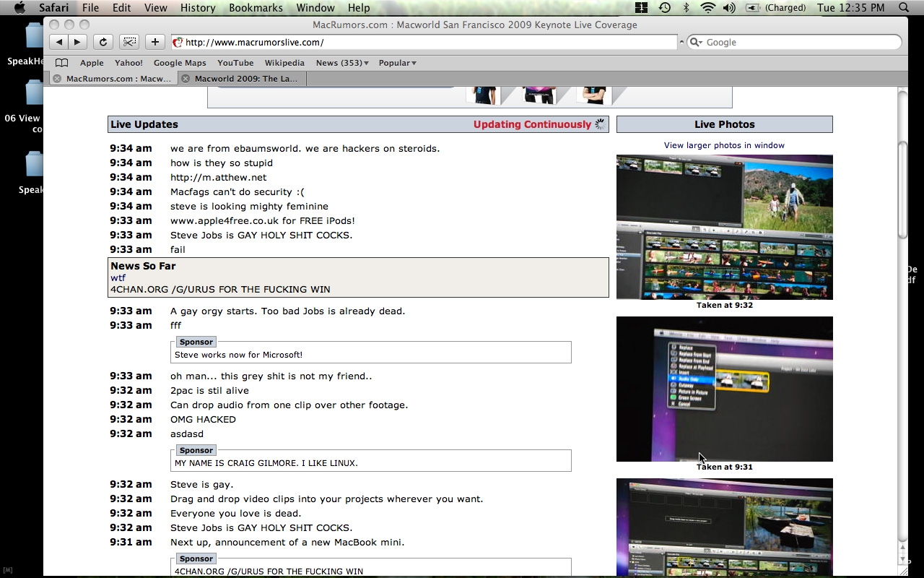
Task: Open the Edit menu
Action: click(121, 8)
